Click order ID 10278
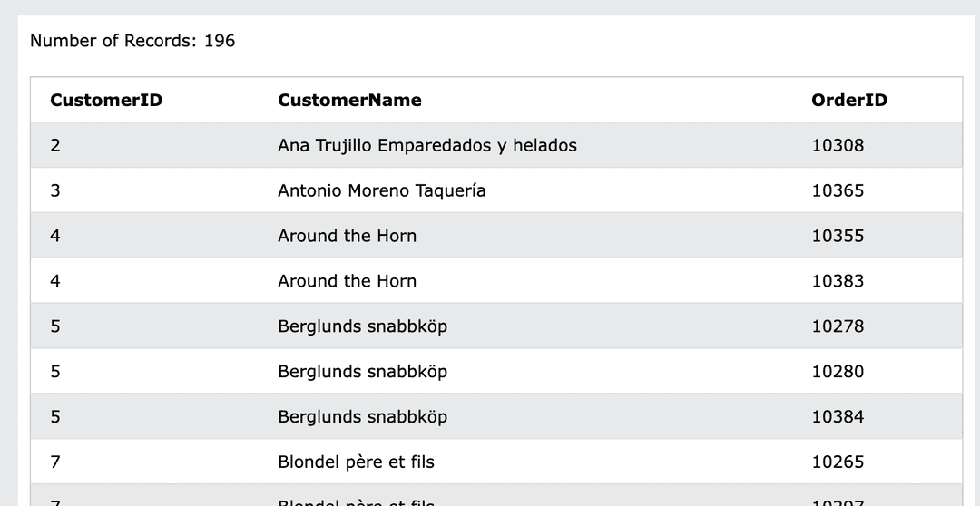 coord(838,326)
